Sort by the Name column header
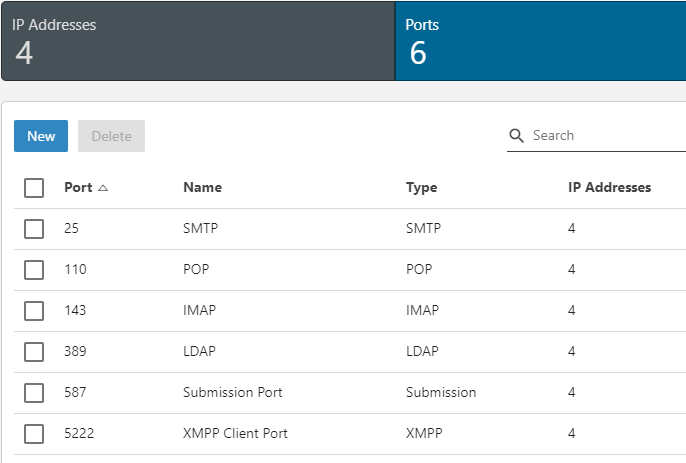The height and width of the screenshot is (463, 686). (x=202, y=188)
